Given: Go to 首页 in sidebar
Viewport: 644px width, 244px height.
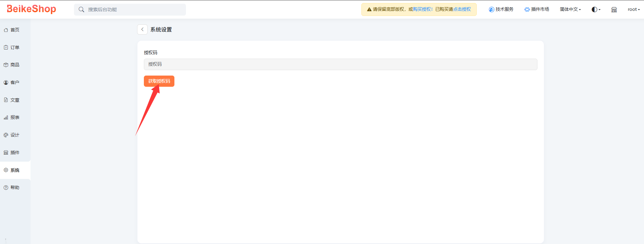Looking at the screenshot, I should (x=15, y=30).
